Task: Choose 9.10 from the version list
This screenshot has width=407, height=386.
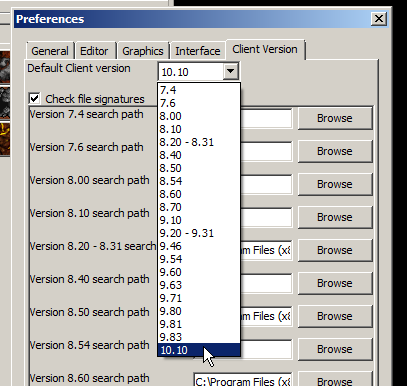Action: click(199, 220)
